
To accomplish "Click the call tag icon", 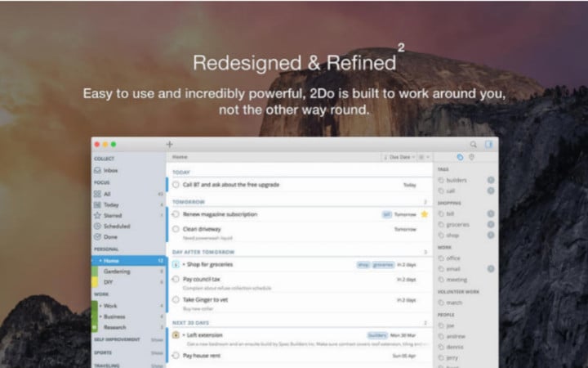I will pyautogui.click(x=441, y=191).
